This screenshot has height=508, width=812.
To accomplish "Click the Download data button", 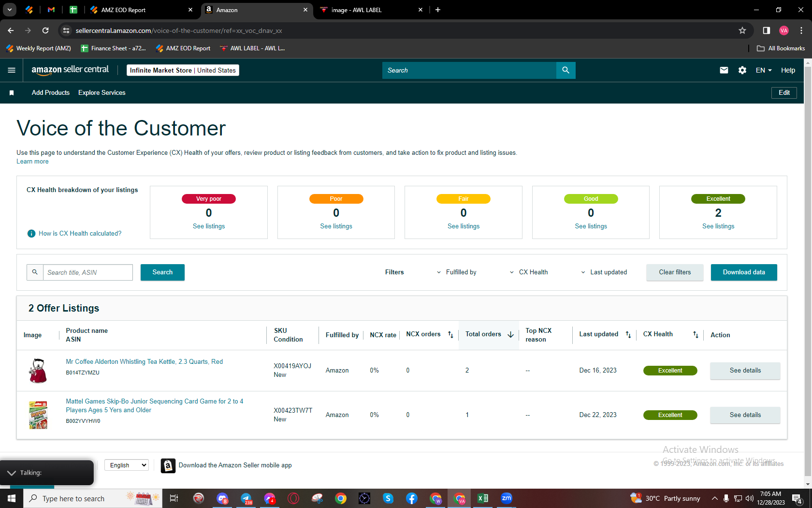I will [x=744, y=272].
